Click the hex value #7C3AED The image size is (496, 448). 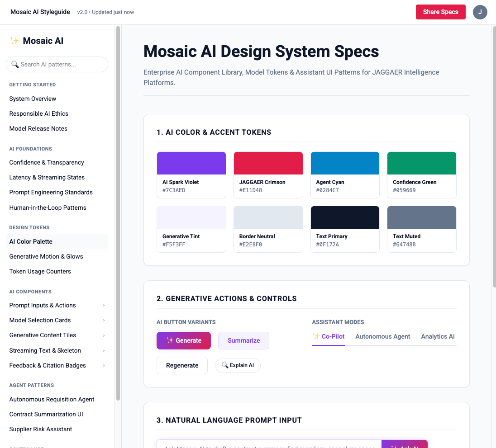[174, 190]
